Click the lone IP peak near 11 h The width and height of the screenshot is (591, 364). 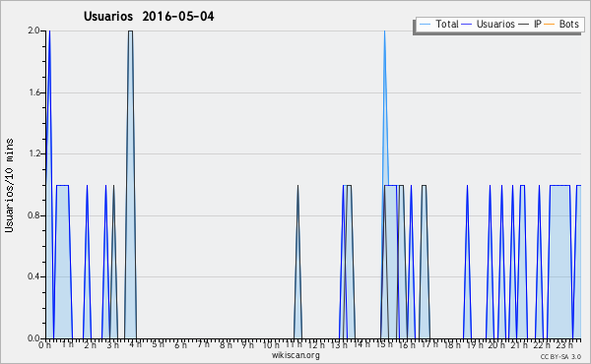coord(297,262)
